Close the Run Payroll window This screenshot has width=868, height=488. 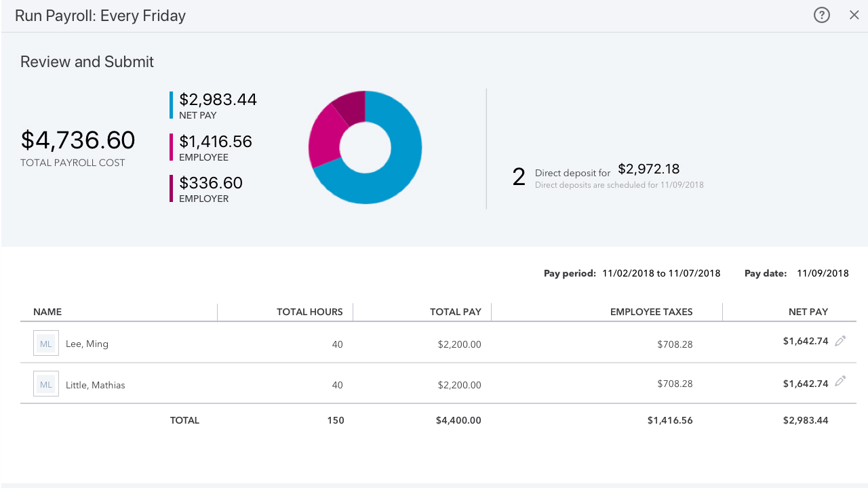point(854,14)
